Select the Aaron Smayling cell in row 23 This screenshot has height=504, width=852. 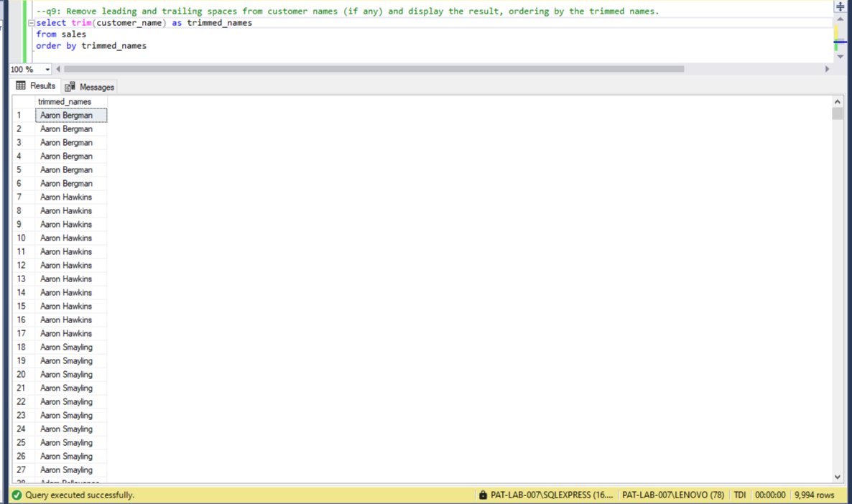71,416
